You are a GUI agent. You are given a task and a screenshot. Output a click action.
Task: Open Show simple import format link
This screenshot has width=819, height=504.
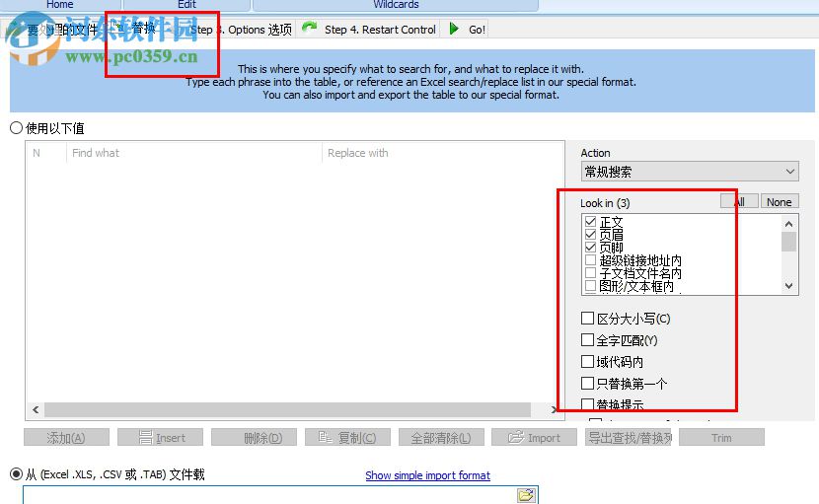pyautogui.click(x=428, y=475)
